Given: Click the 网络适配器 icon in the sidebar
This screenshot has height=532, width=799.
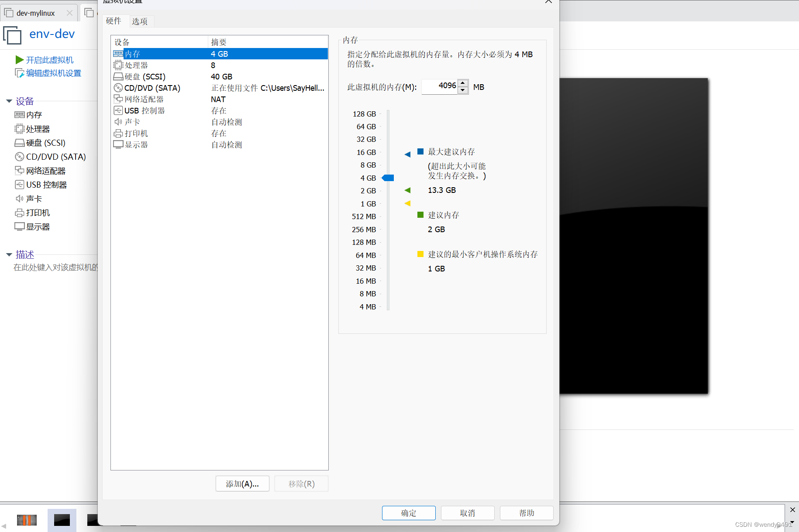Looking at the screenshot, I should coord(19,171).
